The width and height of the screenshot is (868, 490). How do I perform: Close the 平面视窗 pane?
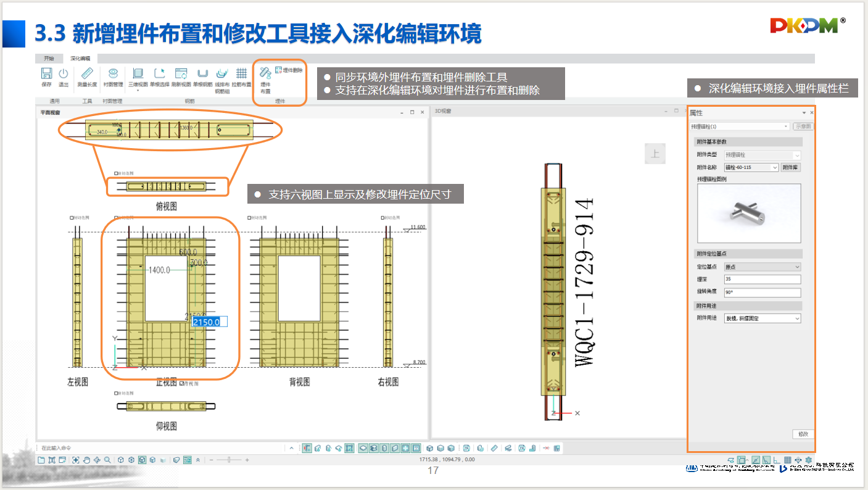(422, 112)
